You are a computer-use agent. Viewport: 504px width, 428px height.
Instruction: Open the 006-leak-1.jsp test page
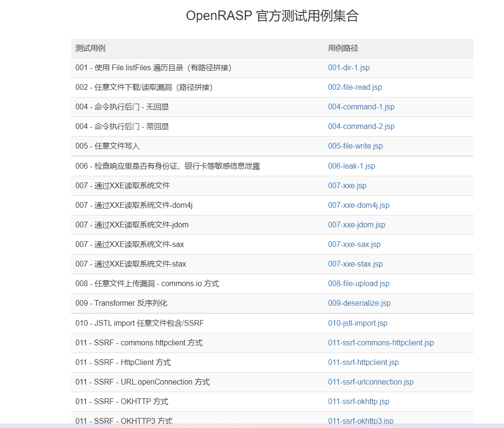[x=351, y=166]
